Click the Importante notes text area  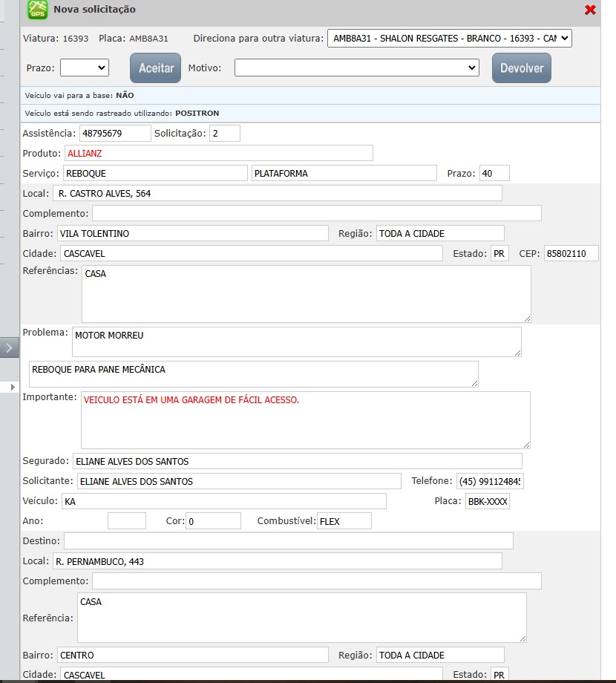305,419
